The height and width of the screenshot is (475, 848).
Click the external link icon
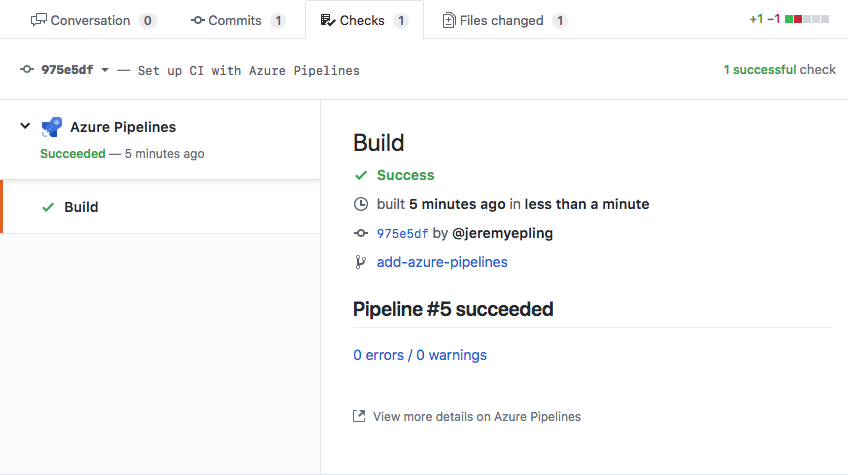359,416
